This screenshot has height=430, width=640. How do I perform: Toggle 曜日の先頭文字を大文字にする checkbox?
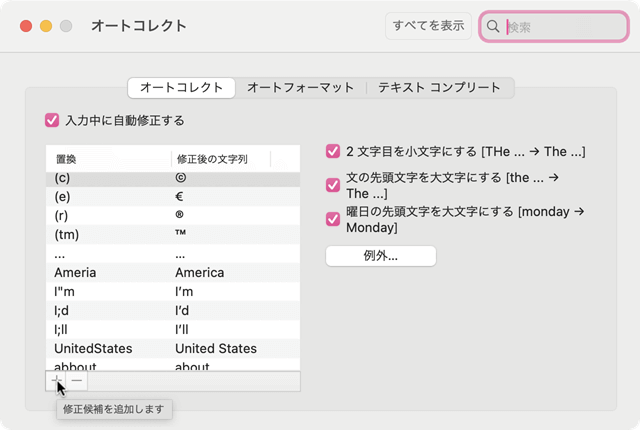pos(333,219)
